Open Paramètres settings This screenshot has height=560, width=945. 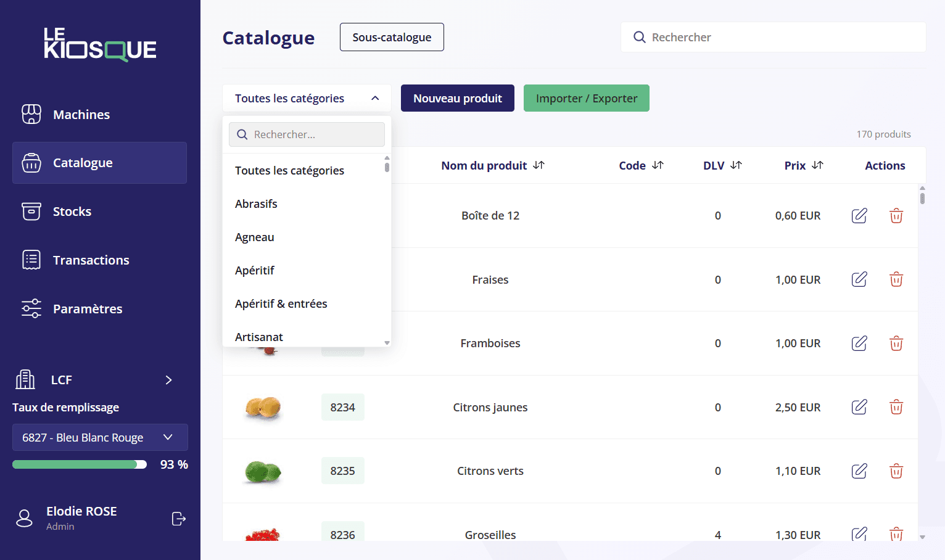[99, 309]
